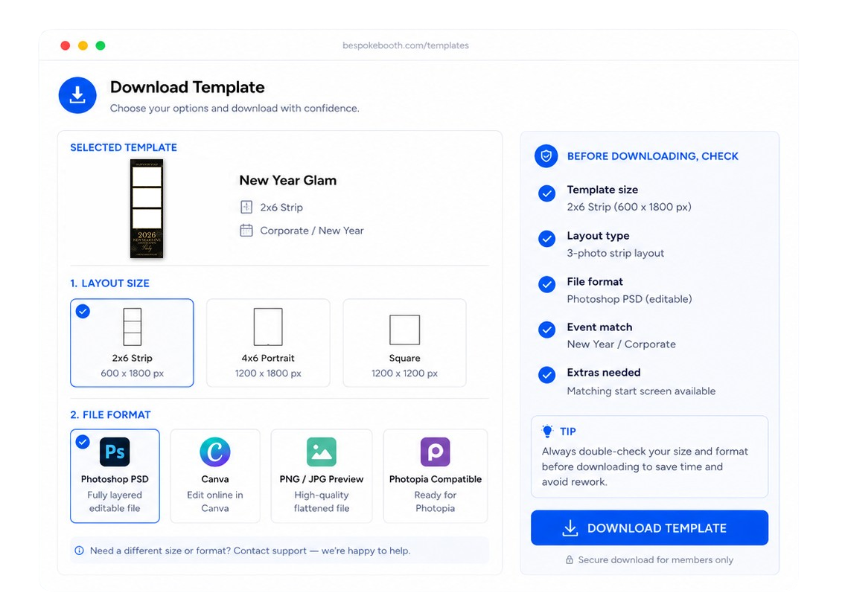This screenshot has height=616, width=848.
Task: Select the 4x6 Portrait layout card
Action: [268, 342]
